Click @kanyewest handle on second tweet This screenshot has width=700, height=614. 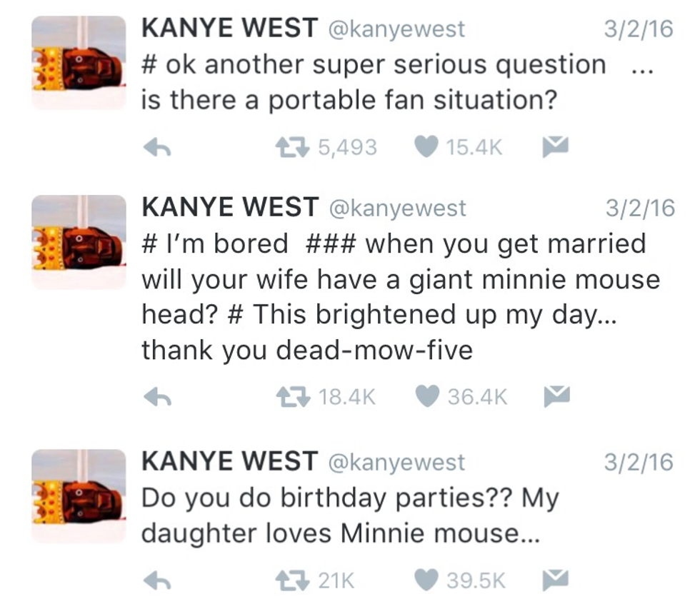pyautogui.click(x=396, y=208)
